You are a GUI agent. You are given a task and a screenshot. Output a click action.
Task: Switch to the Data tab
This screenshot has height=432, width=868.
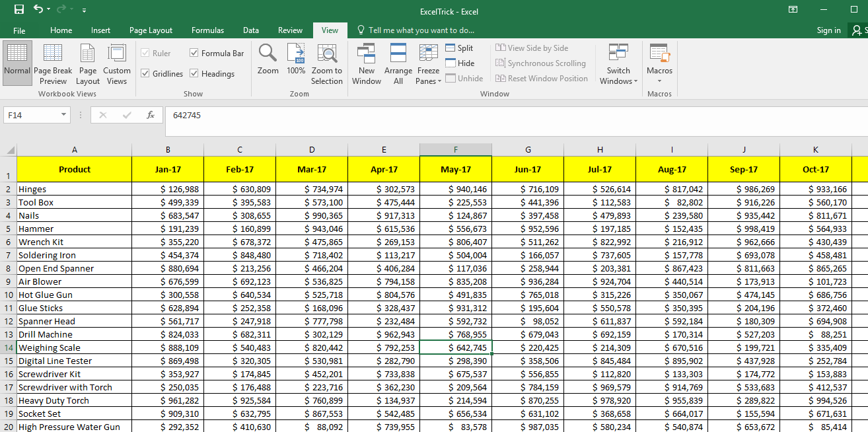tap(251, 30)
